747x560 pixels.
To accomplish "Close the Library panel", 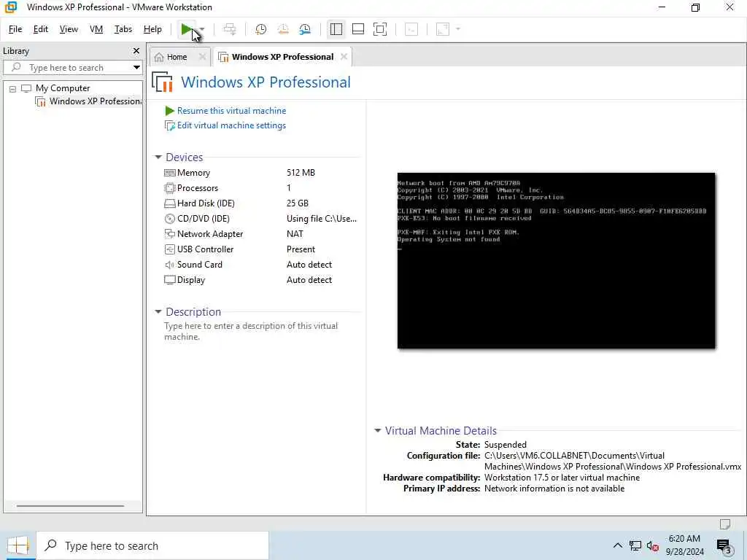I will [136, 51].
